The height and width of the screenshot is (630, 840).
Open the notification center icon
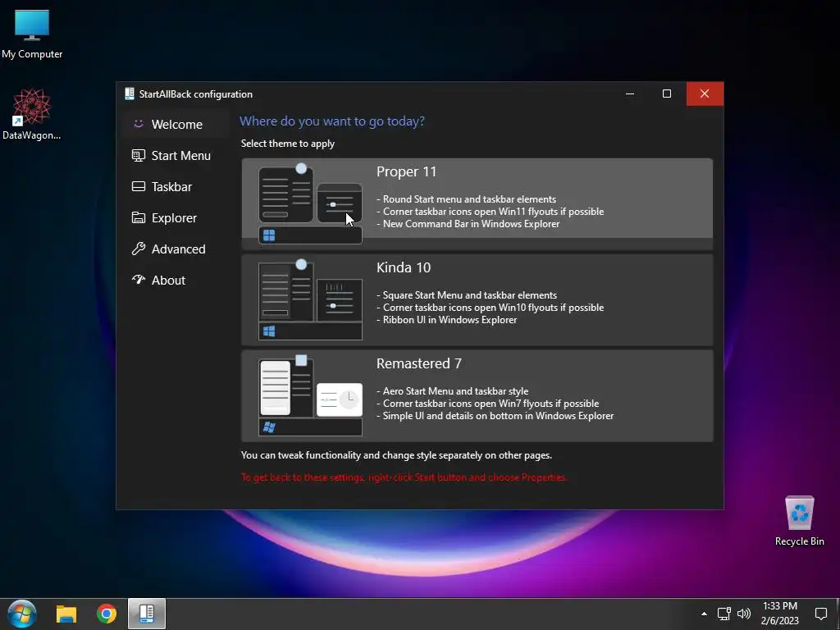point(820,614)
